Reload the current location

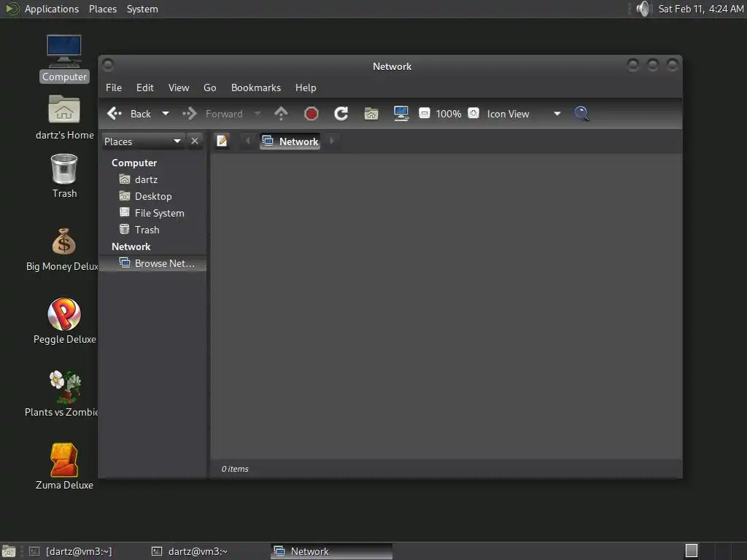(x=341, y=114)
